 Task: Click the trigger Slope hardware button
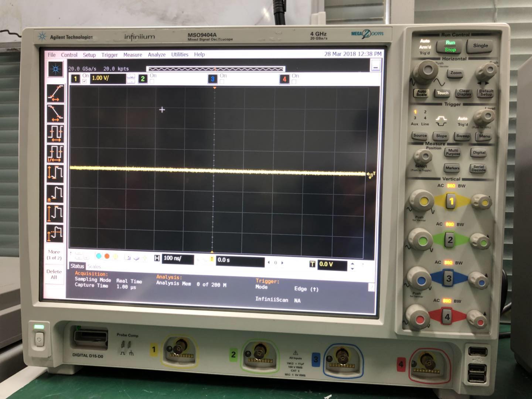[441, 136]
